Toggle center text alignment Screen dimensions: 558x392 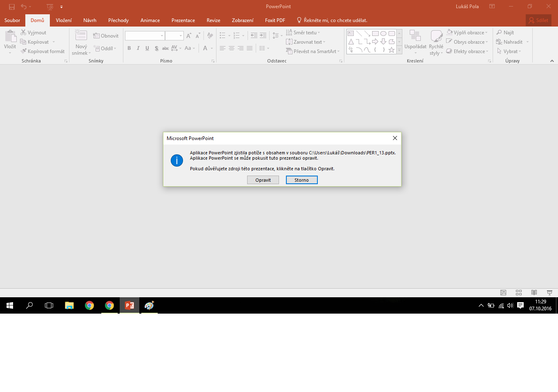point(232,48)
